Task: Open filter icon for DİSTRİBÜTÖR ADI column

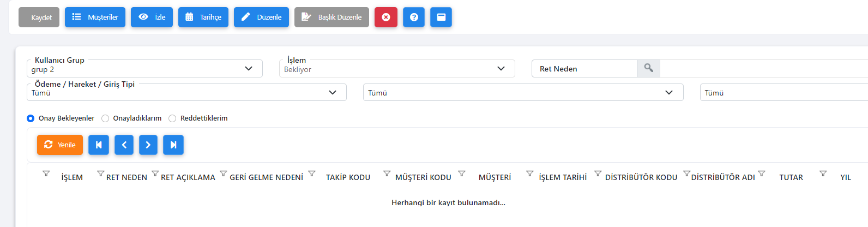Action: coord(687,174)
